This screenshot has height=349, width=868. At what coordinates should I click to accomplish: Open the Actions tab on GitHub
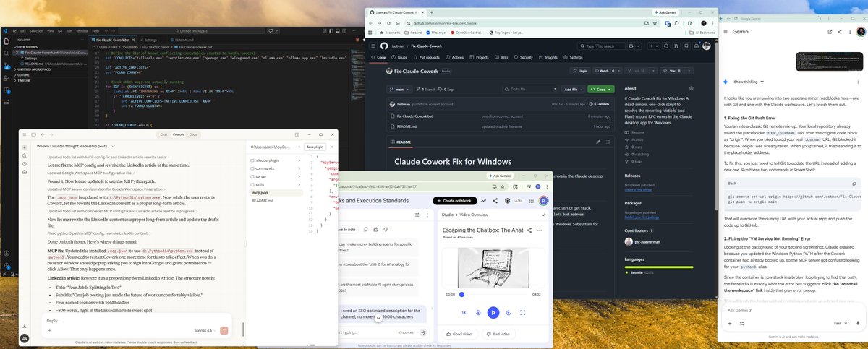point(454,57)
